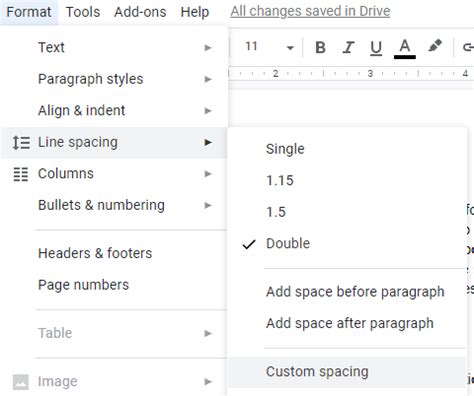This screenshot has height=396, width=474.
Task: Open the font size dropdown arrow
Action: point(290,48)
